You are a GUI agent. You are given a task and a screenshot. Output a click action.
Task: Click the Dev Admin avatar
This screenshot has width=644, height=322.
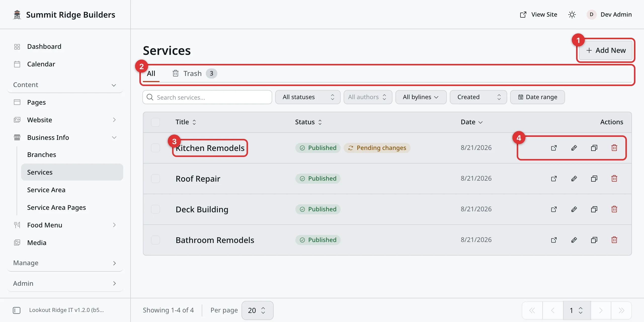(x=591, y=15)
